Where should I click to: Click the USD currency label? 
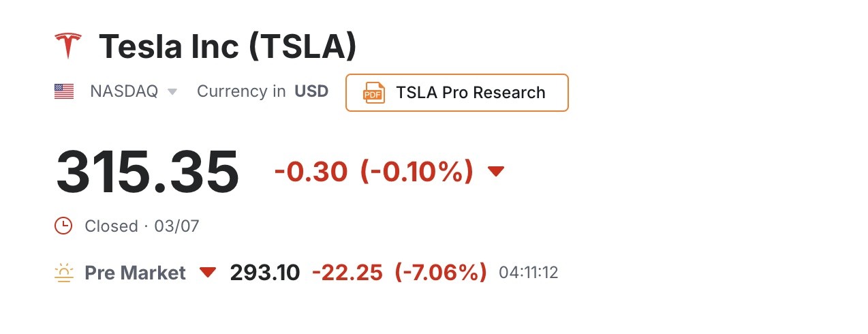tap(311, 91)
